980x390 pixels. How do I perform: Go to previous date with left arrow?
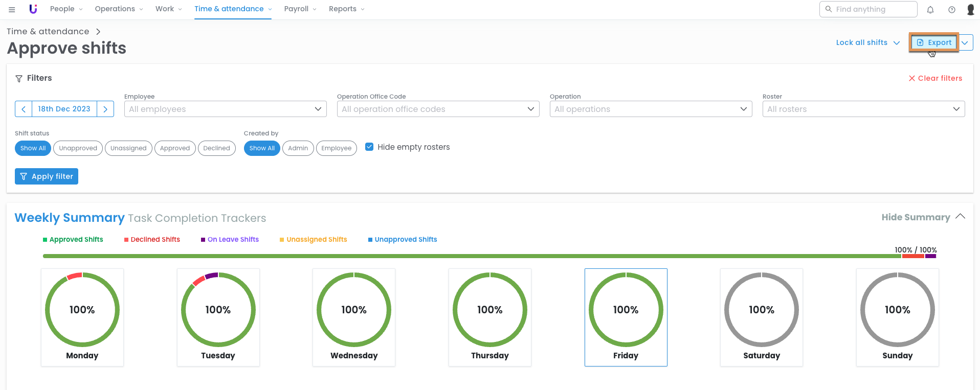[x=24, y=109]
